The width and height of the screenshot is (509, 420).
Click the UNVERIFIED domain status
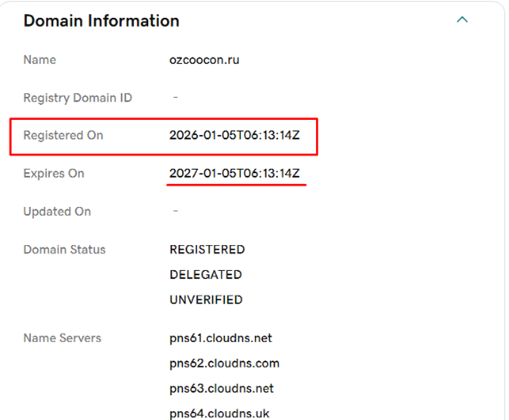tap(206, 300)
